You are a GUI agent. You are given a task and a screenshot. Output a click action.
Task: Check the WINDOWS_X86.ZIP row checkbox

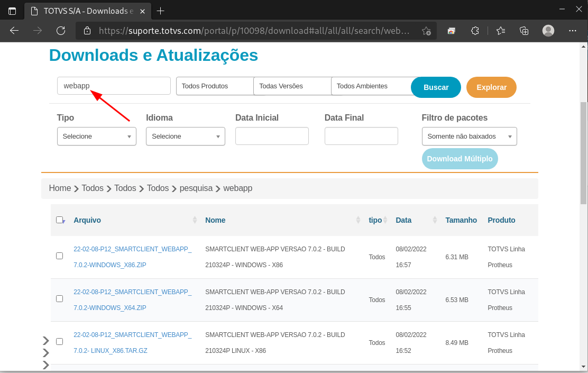(x=59, y=256)
